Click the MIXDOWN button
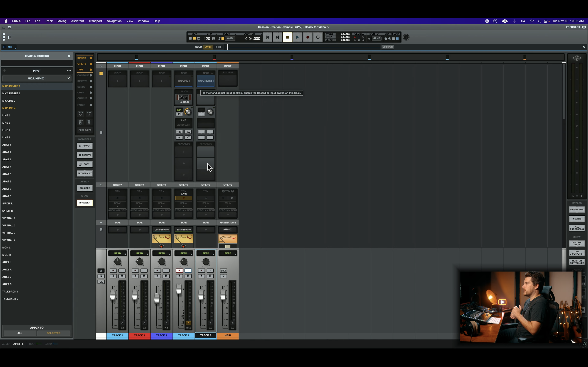The image size is (588, 367). pyautogui.click(x=387, y=47)
